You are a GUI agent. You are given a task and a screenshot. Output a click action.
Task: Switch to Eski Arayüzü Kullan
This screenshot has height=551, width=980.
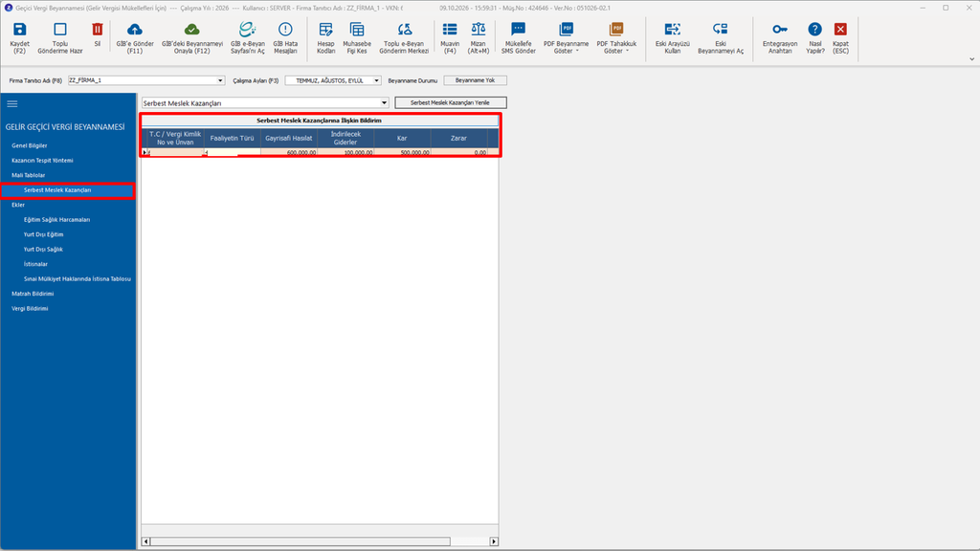pos(673,37)
